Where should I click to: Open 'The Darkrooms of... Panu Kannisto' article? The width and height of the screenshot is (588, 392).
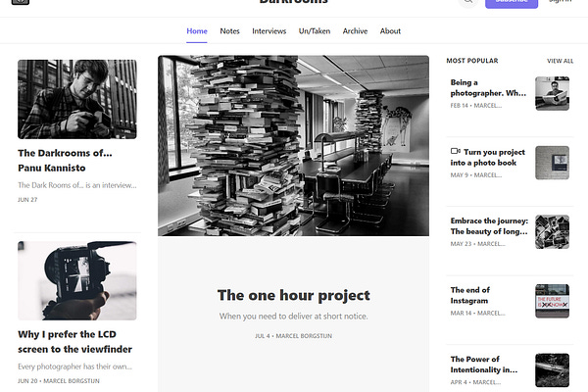pos(65,161)
